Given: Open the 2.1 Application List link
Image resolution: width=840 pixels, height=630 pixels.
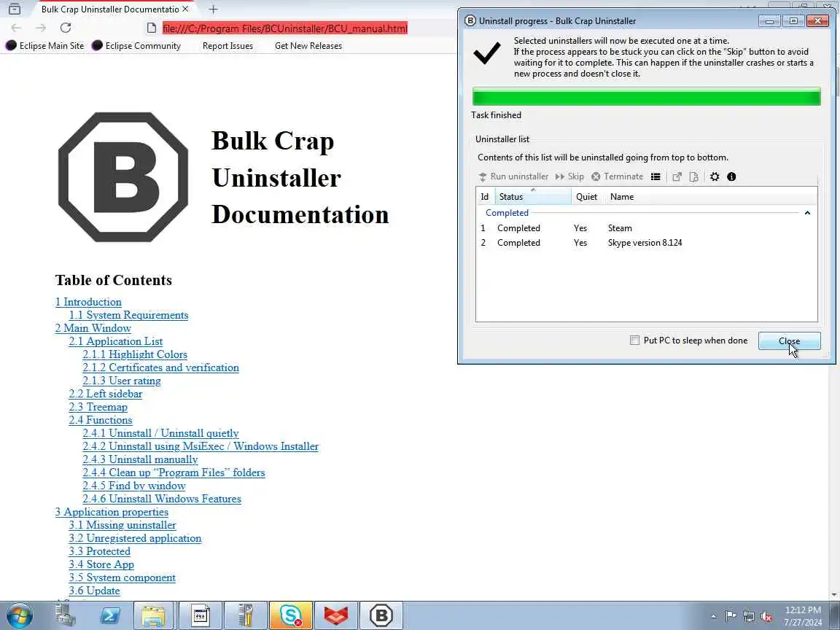Looking at the screenshot, I should tap(116, 341).
